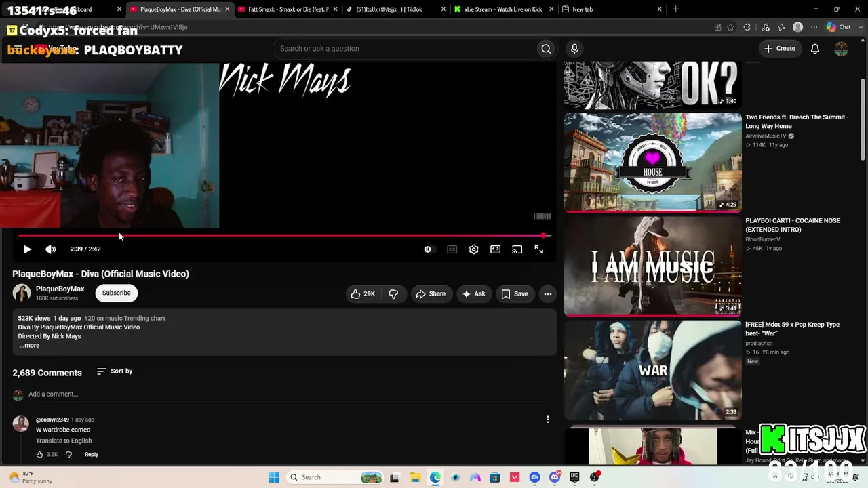Open OBS Studio from taskbar
The width and height of the screenshot is (868, 488).
pyautogui.click(x=595, y=477)
